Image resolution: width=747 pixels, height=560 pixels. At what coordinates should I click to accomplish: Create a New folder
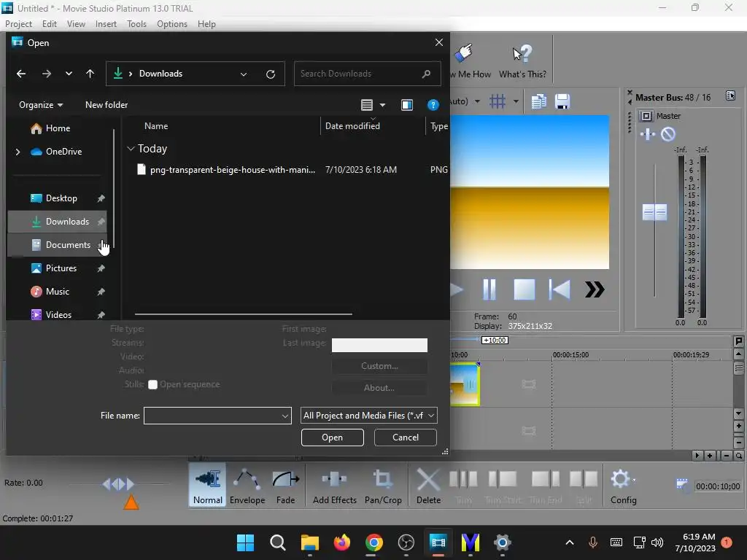pos(107,105)
